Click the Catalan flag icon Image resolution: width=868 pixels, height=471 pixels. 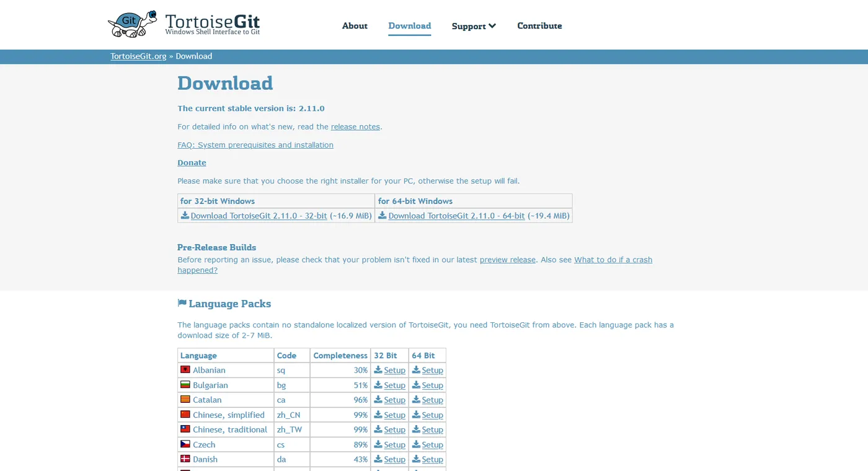pyautogui.click(x=185, y=399)
